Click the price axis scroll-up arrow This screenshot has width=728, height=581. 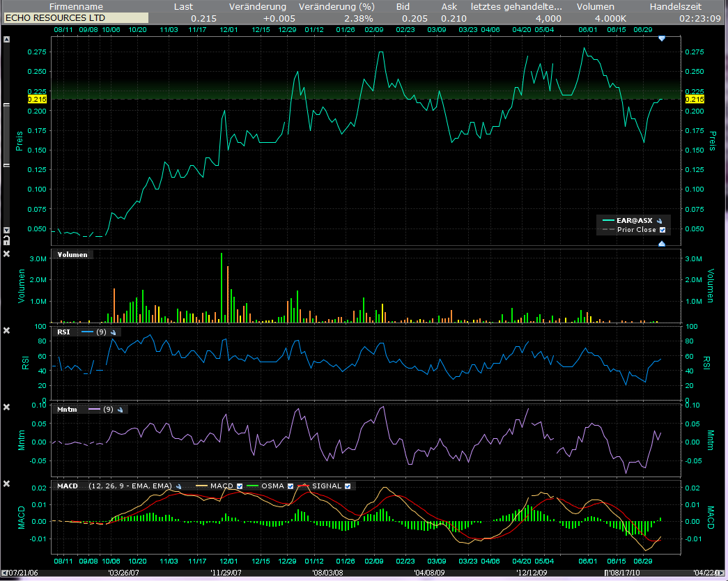click(7, 40)
